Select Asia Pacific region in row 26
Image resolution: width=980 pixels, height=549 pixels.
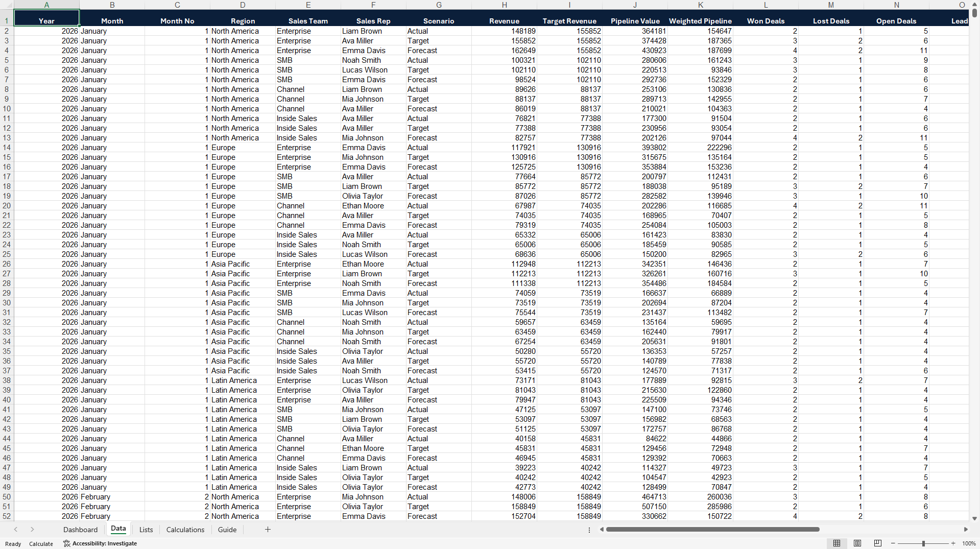click(243, 264)
